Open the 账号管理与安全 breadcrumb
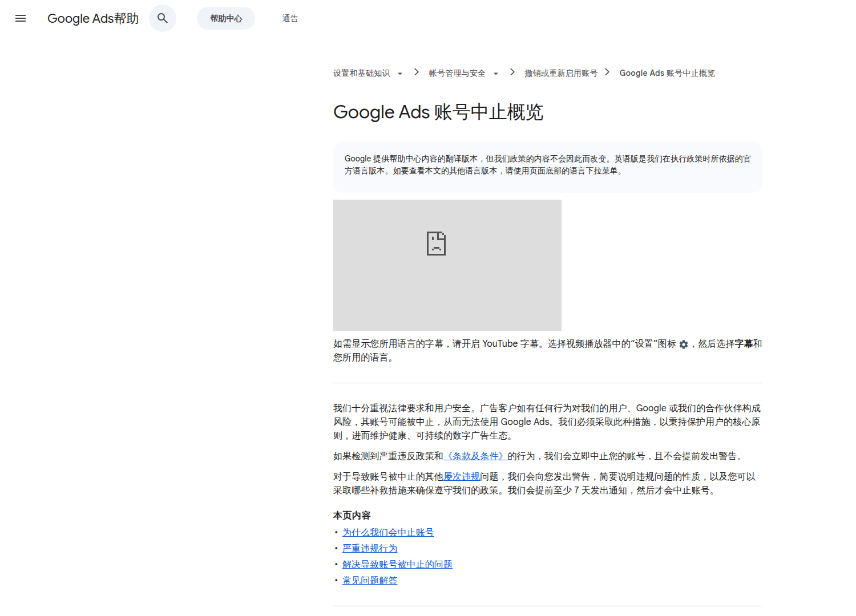The height and width of the screenshot is (616, 856). pyautogui.click(x=457, y=73)
